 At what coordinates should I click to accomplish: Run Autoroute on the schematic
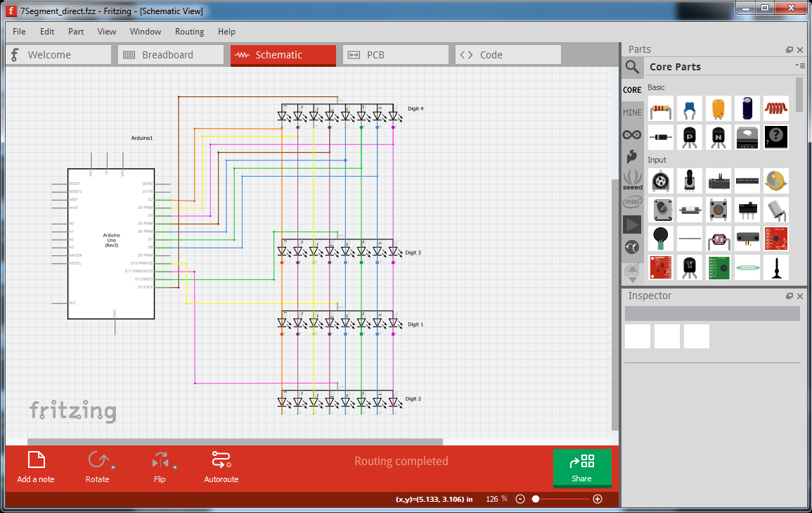pyautogui.click(x=221, y=466)
